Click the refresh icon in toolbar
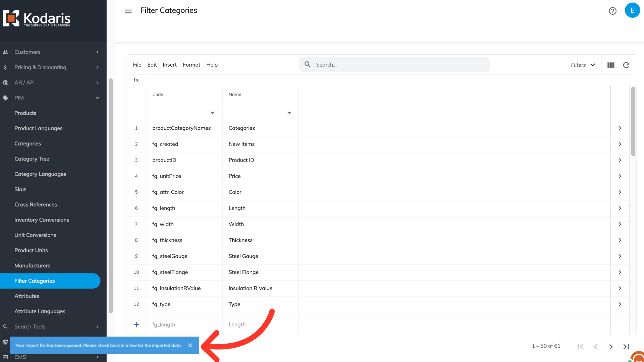This screenshot has height=362, width=644. click(626, 65)
